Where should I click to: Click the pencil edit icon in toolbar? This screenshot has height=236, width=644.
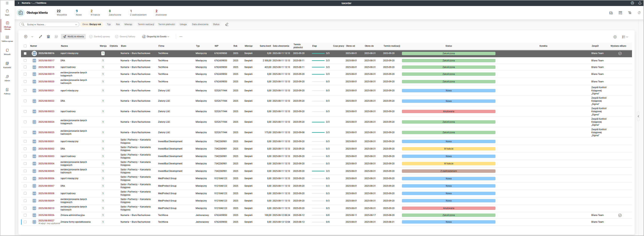click(x=41, y=37)
